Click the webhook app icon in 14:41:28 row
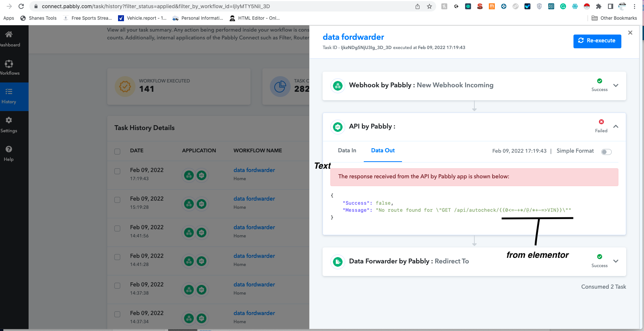The image size is (644, 331). coord(189,261)
